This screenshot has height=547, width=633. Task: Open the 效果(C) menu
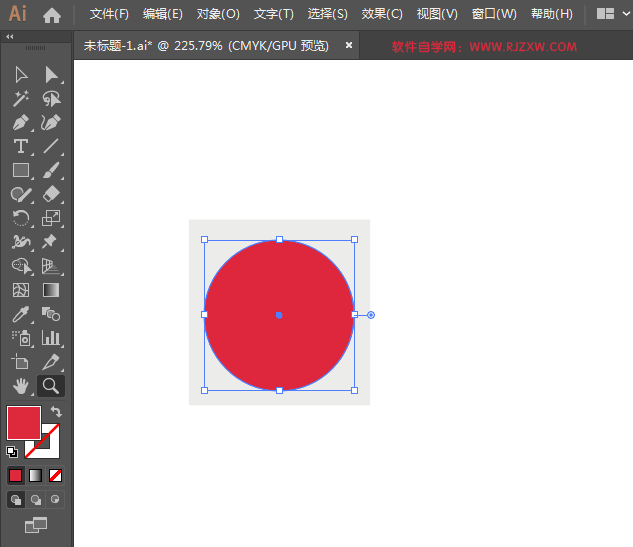pos(382,14)
